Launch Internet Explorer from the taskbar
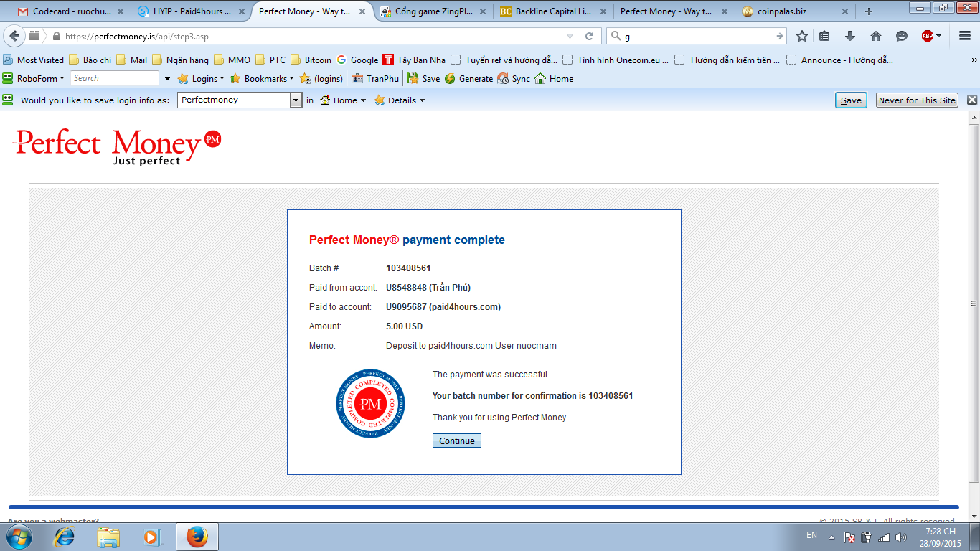Screen dimensions: 980x551 coord(65,537)
